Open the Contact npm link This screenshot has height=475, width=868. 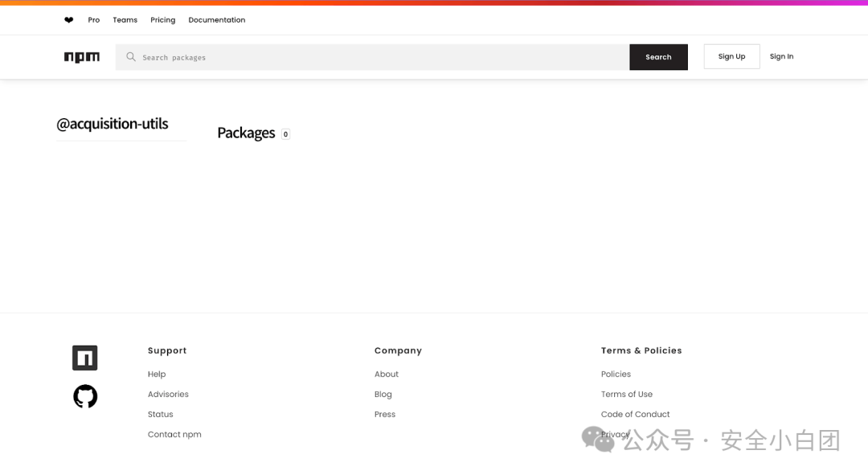pyautogui.click(x=174, y=435)
